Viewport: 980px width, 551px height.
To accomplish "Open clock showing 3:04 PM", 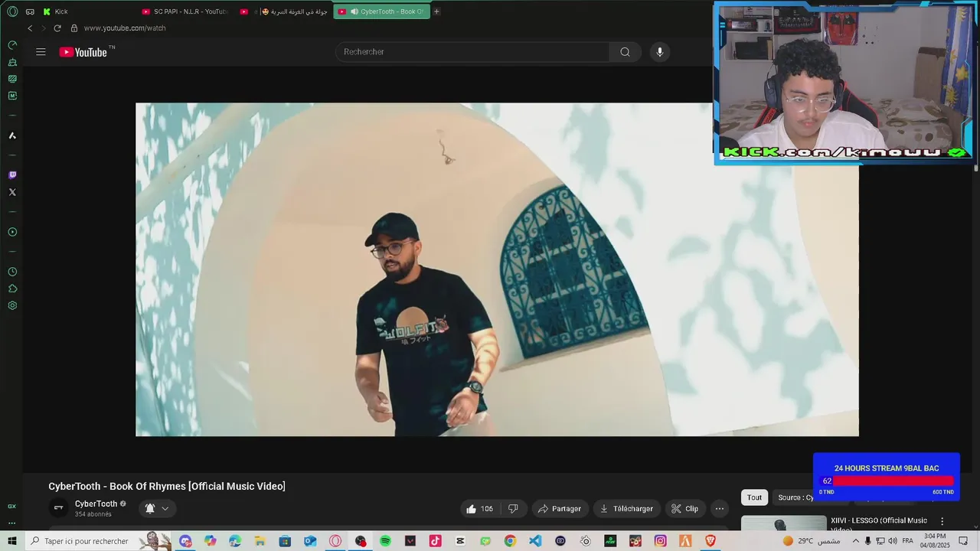I will 935,541.
